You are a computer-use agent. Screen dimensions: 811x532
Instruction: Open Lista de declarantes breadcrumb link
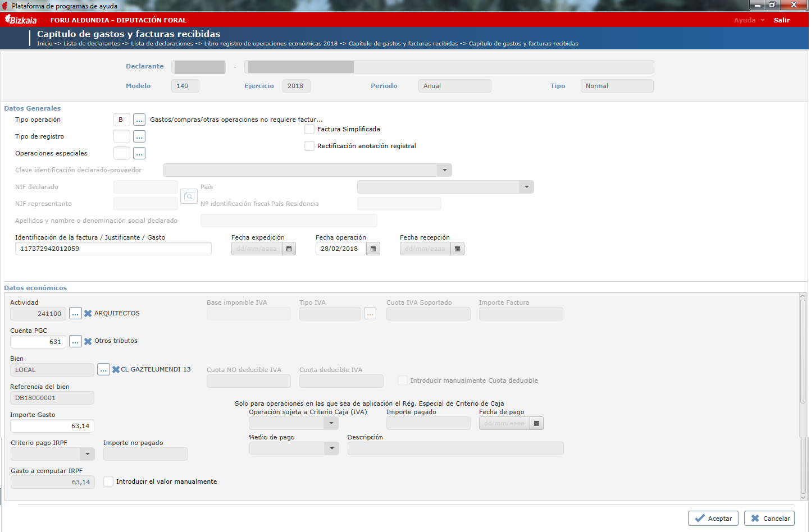tap(92, 44)
